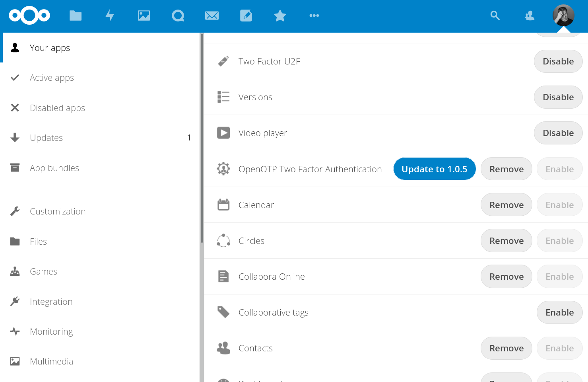Click the OpenOTP gear icon
The height and width of the screenshot is (382, 588).
(x=223, y=169)
